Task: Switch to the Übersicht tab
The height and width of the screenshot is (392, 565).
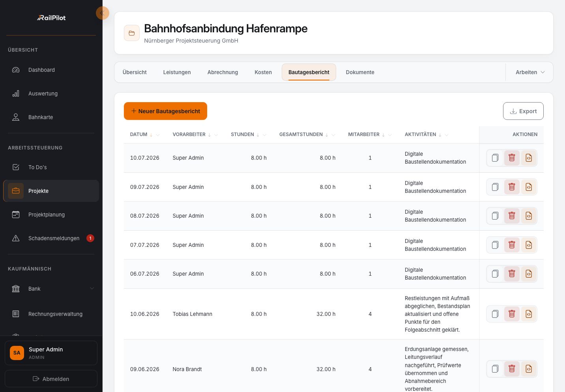Action: tap(135, 72)
